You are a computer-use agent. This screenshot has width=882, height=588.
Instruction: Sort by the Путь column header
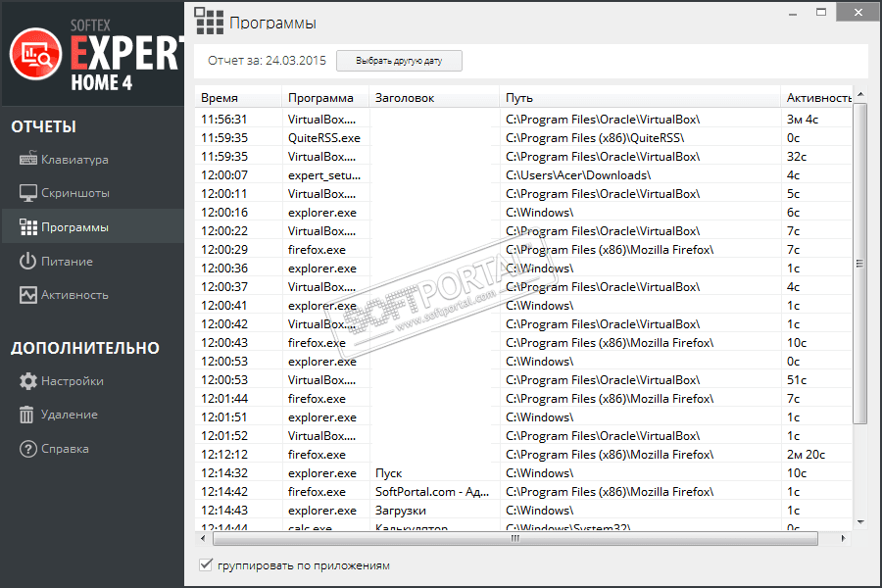pyautogui.click(x=640, y=98)
